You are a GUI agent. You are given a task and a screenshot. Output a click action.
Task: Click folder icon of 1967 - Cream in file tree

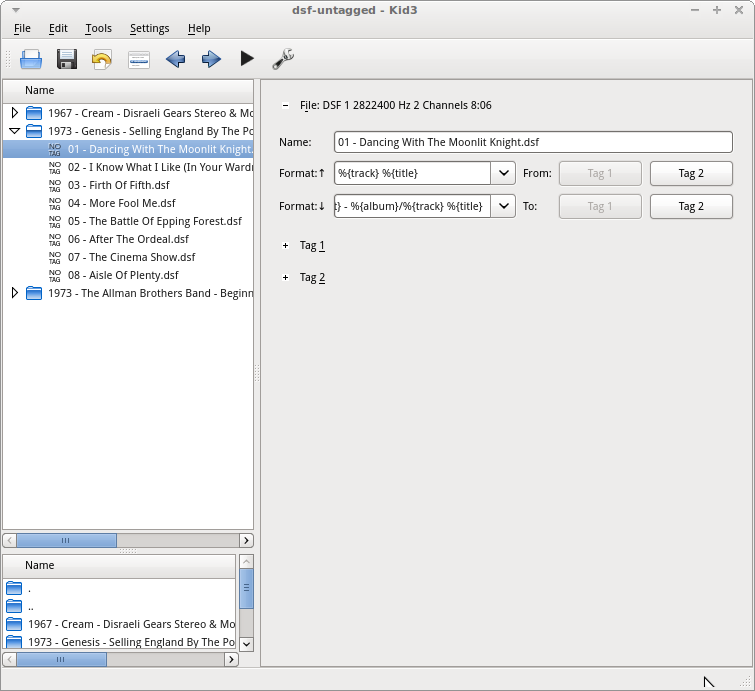tap(34, 113)
